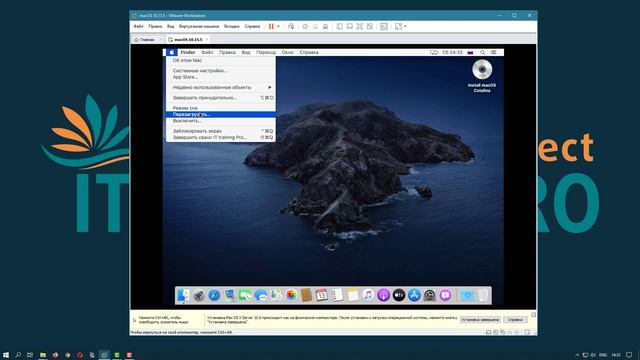
Task: Open Calendar icon showing 13 in dock
Action: [322, 295]
